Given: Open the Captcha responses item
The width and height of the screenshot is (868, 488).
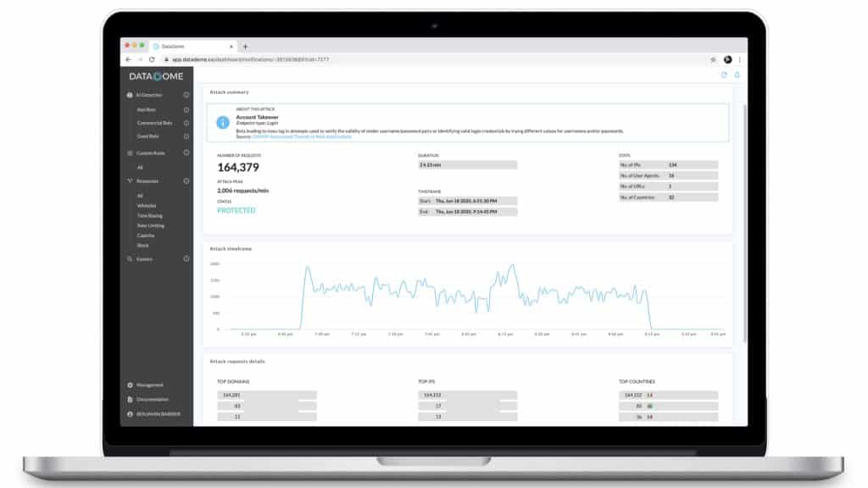Looking at the screenshot, I should pos(146,236).
